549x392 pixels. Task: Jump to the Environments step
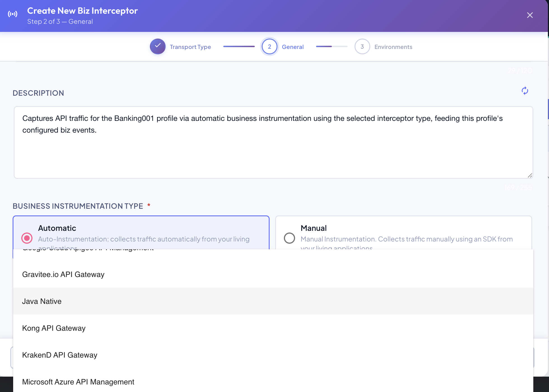pyautogui.click(x=393, y=47)
